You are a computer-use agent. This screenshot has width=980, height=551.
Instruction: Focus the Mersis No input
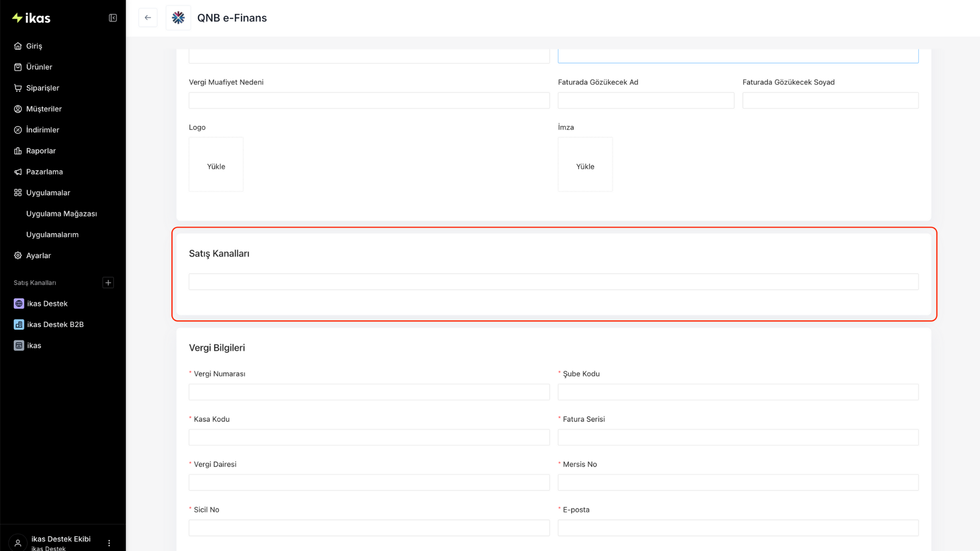[738, 483]
